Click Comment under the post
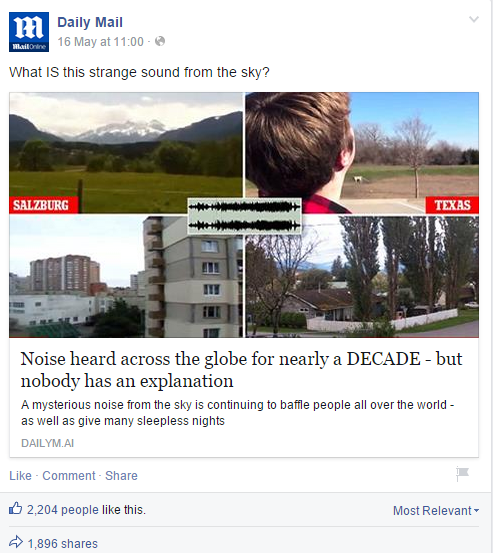Image resolution: width=493 pixels, height=553 pixels. point(69,475)
